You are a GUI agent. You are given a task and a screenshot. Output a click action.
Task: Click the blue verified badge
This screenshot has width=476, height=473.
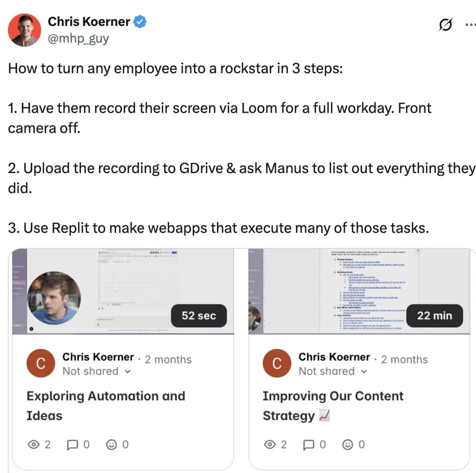[140, 22]
